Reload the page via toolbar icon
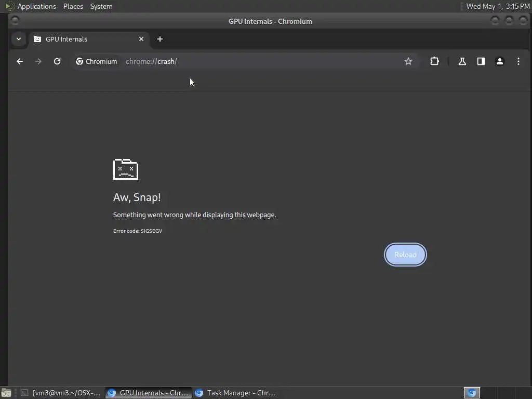Viewport: 532px width, 399px height. click(x=57, y=61)
